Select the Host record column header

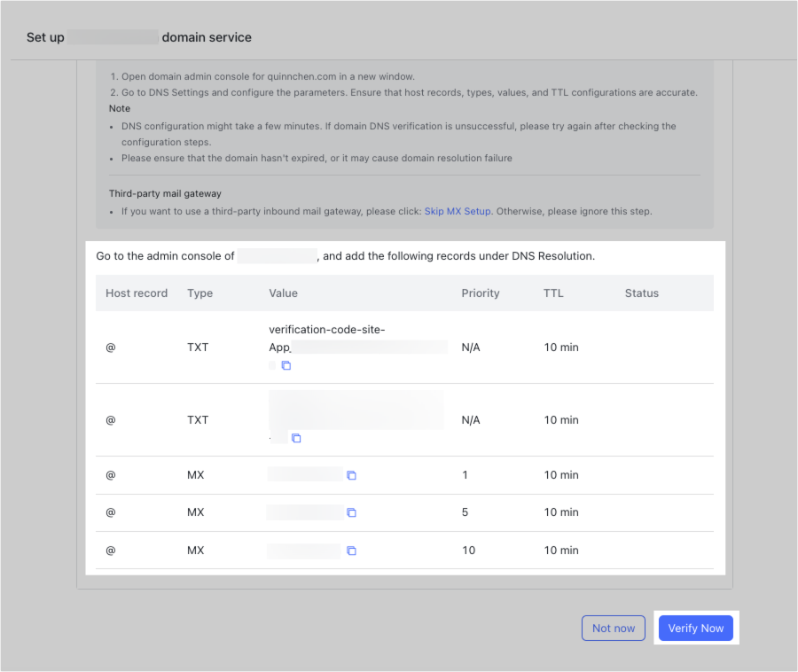(x=136, y=293)
